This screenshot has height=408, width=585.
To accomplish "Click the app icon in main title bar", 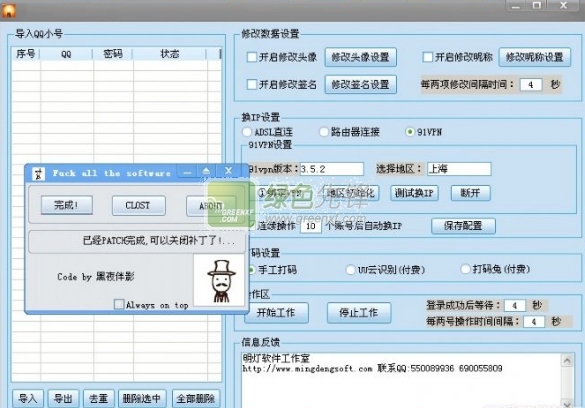I will tap(9, 10).
